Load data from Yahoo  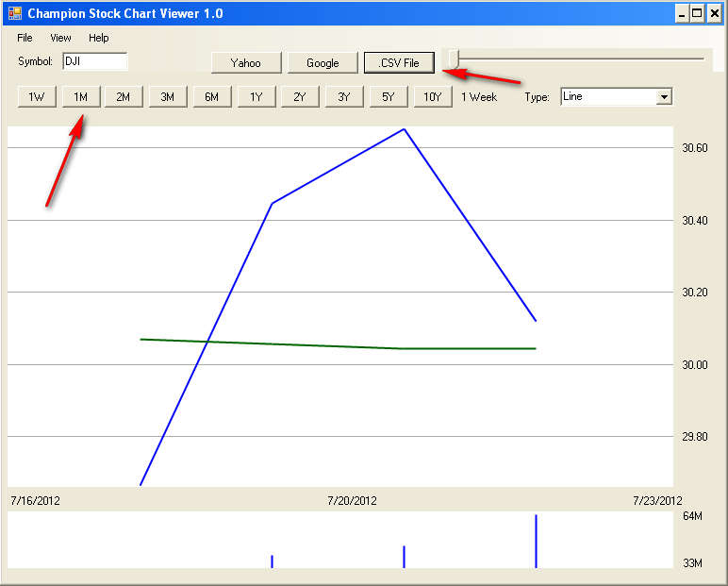point(246,62)
